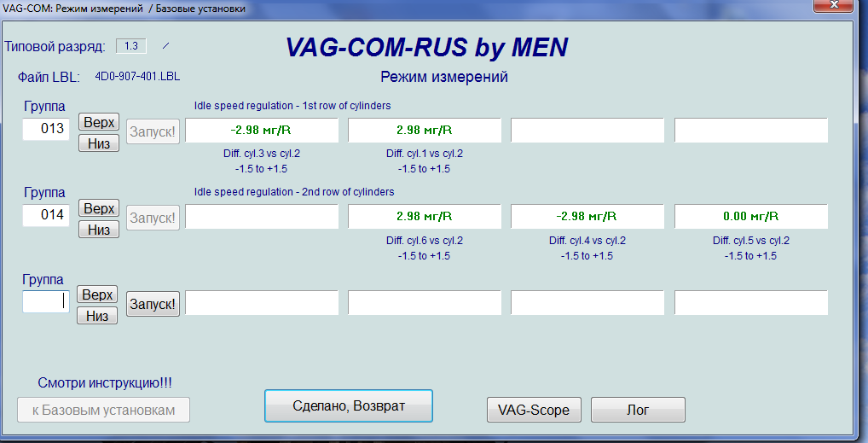Select the group 013 number field

[x=46, y=130]
